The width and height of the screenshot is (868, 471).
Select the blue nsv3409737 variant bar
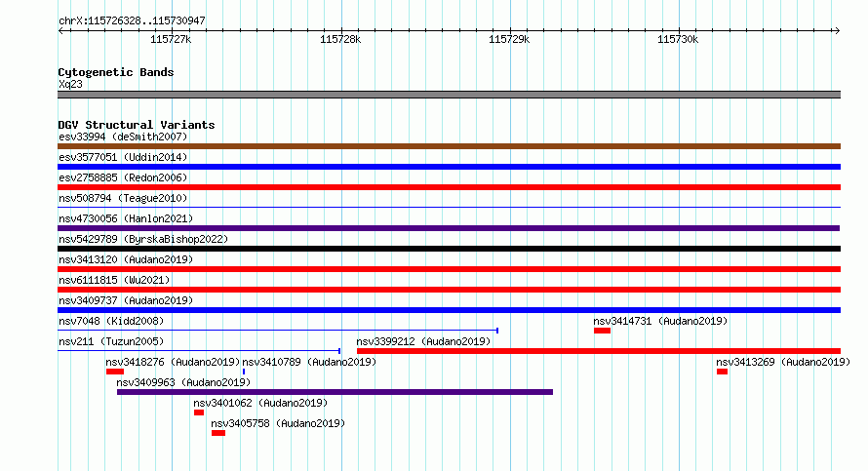[449, 310]
